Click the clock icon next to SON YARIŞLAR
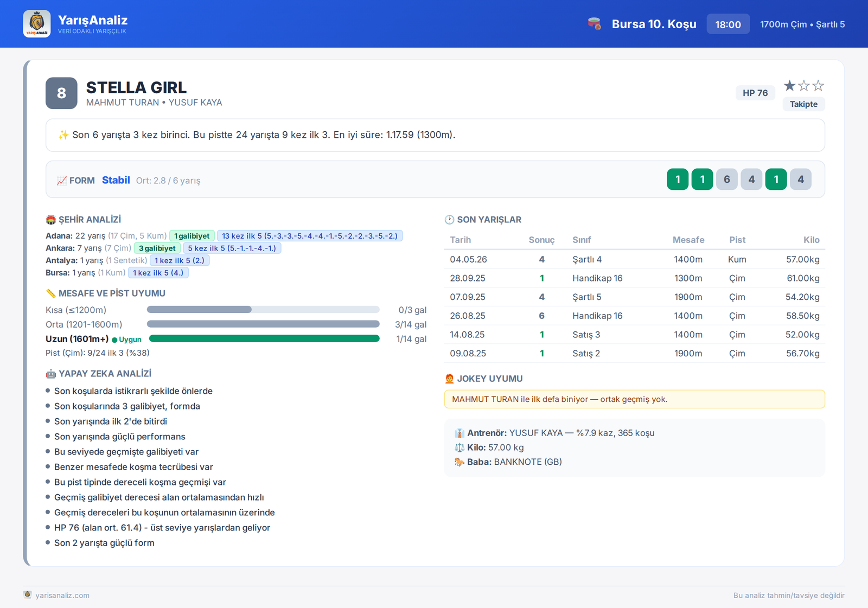 pyautogui.click(x=449, y=220)
